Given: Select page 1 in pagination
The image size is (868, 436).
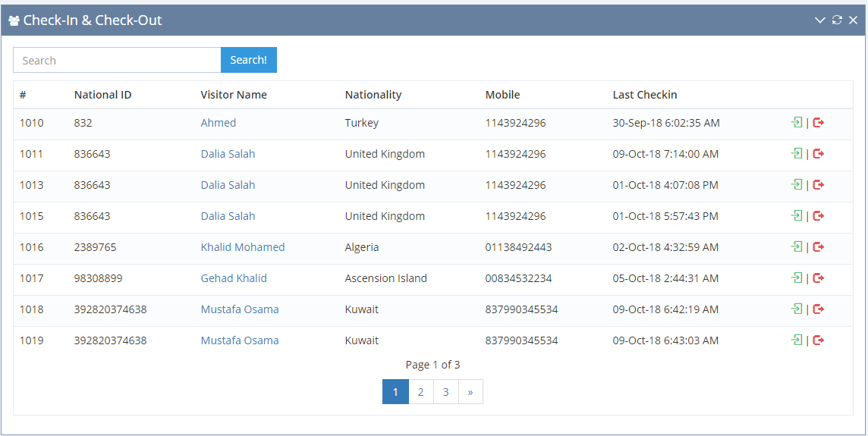Looking at the screenshot, I should coord(395,392).
